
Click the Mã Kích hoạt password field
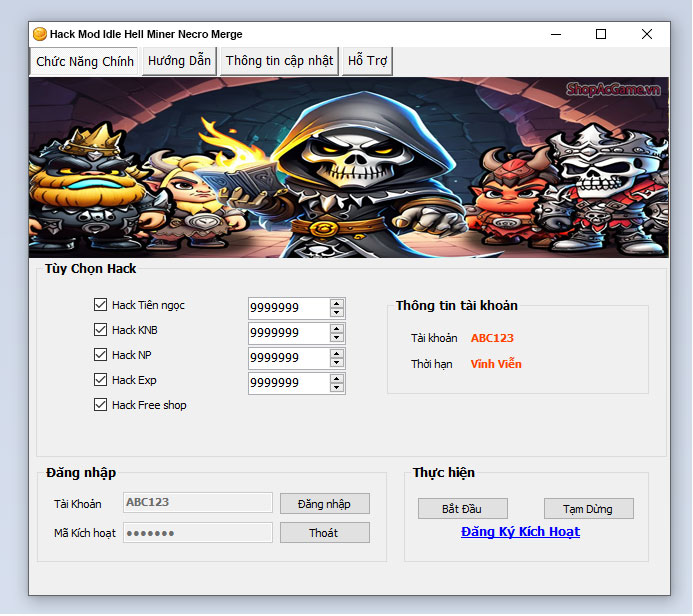198,533
